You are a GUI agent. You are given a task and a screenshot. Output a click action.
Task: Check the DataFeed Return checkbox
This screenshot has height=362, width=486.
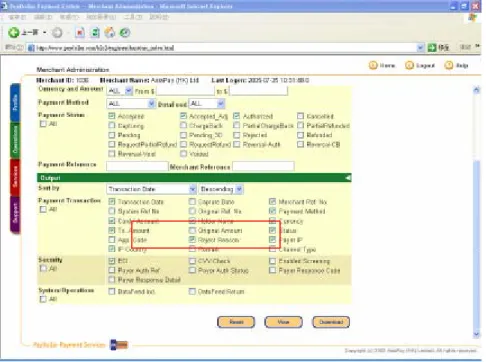click(x=192, y=292)
